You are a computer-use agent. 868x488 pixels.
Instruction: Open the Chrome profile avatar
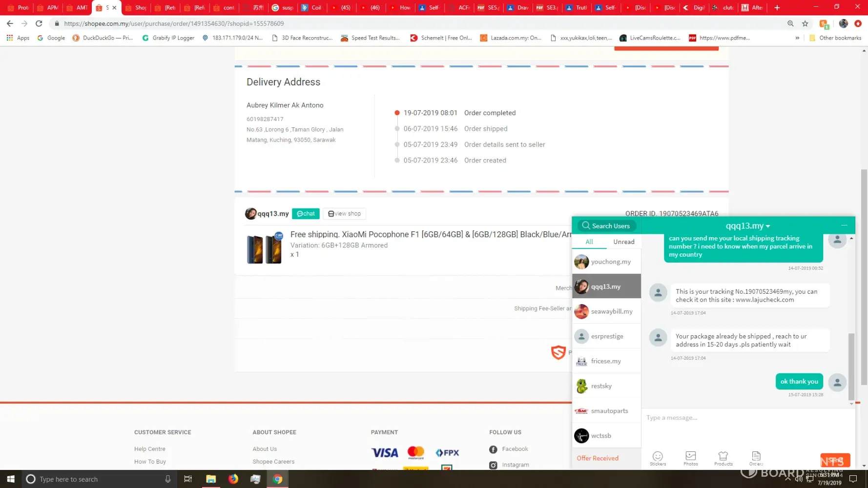[x=843, y=23]
